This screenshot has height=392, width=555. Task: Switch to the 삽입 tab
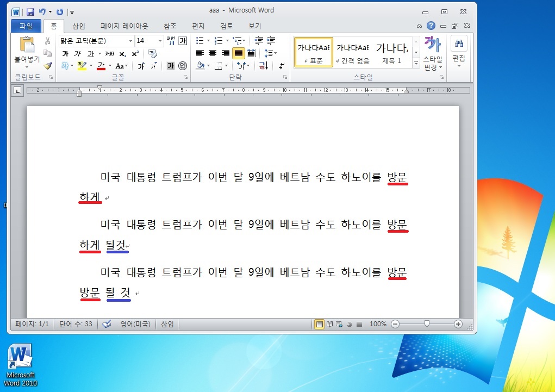pyautogui.click(x=79, y=26)
